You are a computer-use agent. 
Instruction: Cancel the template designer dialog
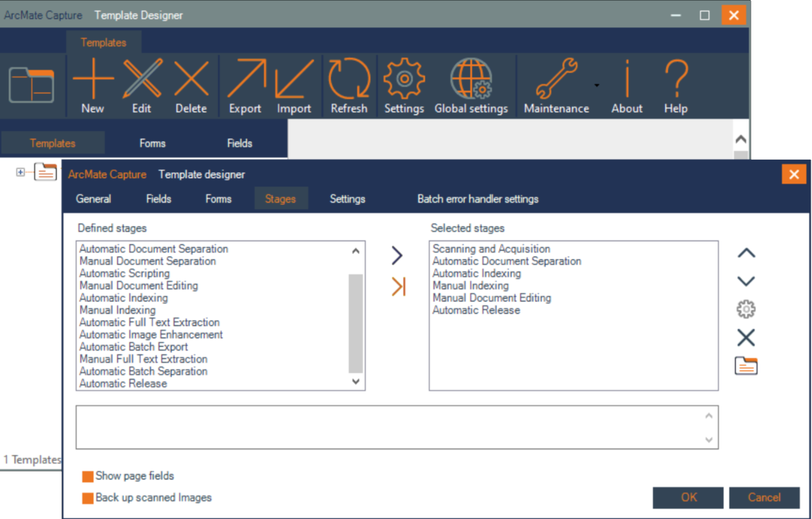[764, 497]
